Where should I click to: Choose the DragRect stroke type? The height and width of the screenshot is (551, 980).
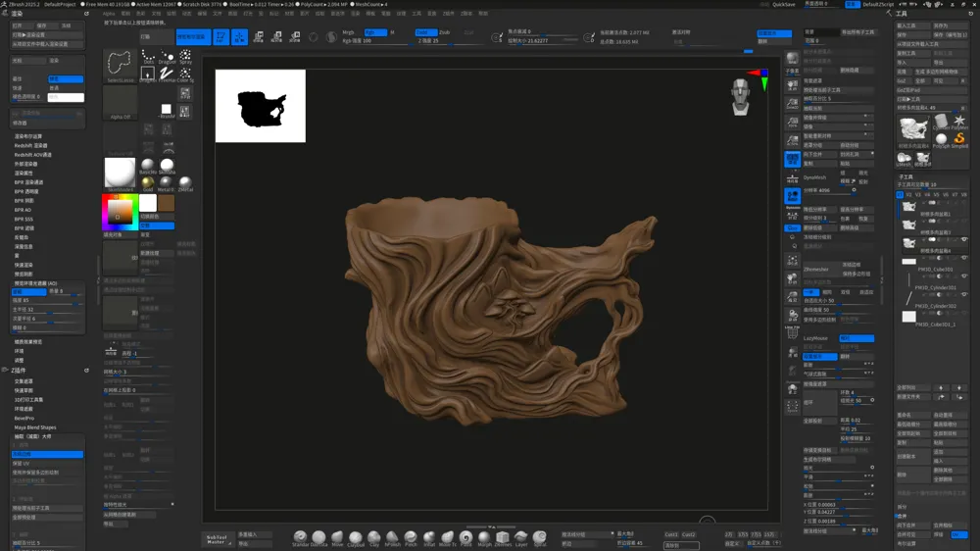tap(148, 75)
